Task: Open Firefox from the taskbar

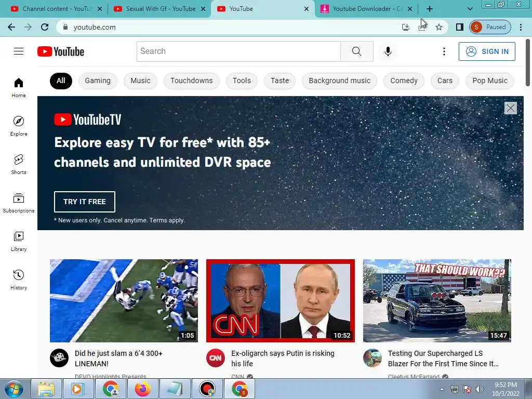Action: point(142,389)
